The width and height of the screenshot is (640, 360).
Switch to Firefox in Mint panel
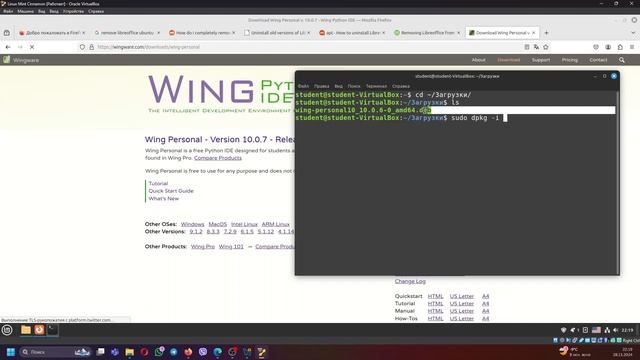pyautogui.click(x=39, y=330)
